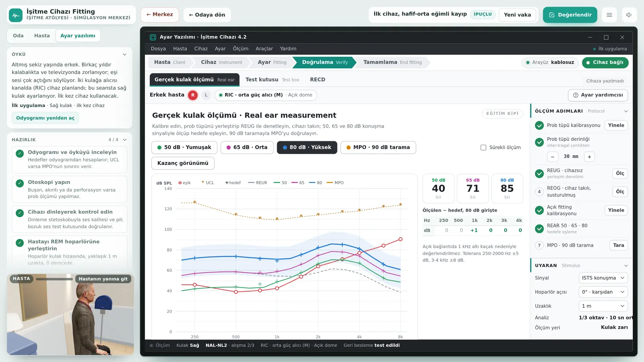Click the hamburger menu icon in top bar

pyautogui.click(x=609, y=15)
